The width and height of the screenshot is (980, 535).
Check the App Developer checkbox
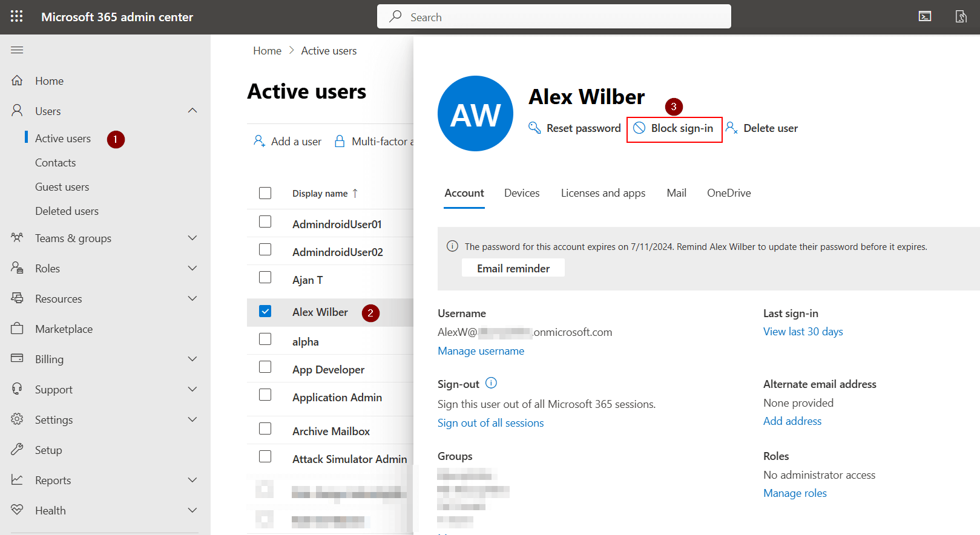tap(265, 367)
